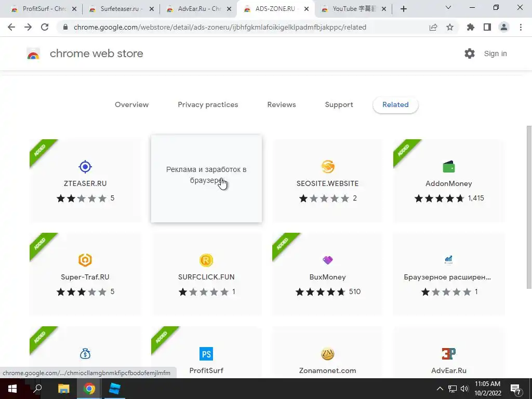Open File Explorer from taskbar
Image resolution: width=532 pixels, height=399 pixels.
(x=64, y=389)
